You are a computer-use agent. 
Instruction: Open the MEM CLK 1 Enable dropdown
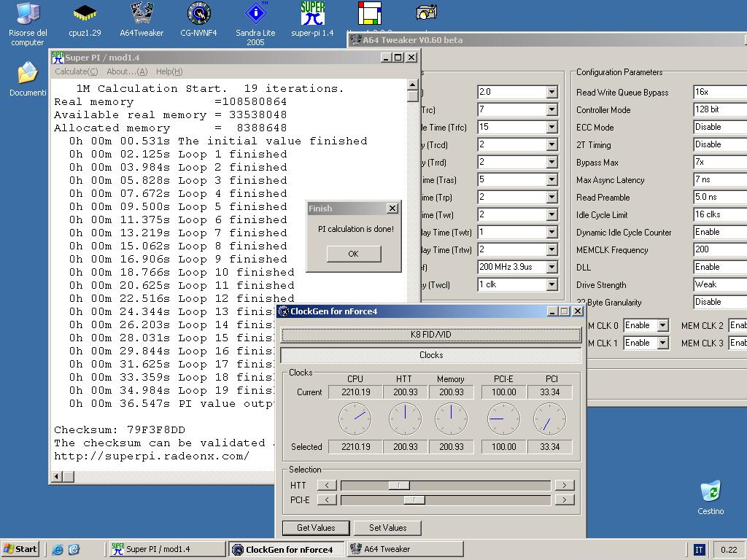[x=662, y=343]
